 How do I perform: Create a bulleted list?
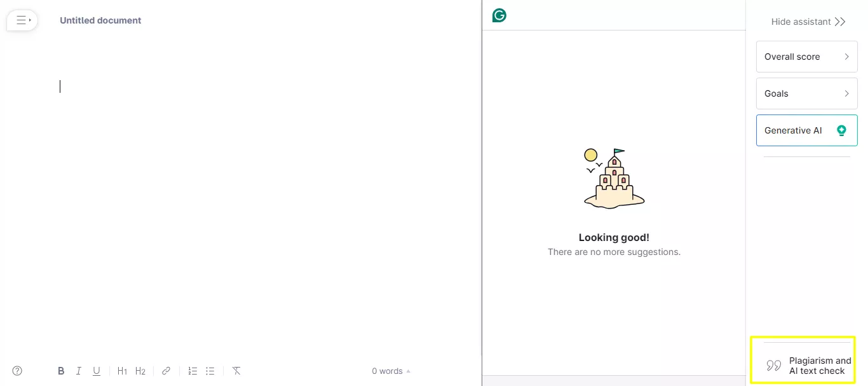[x=210, y=371]
